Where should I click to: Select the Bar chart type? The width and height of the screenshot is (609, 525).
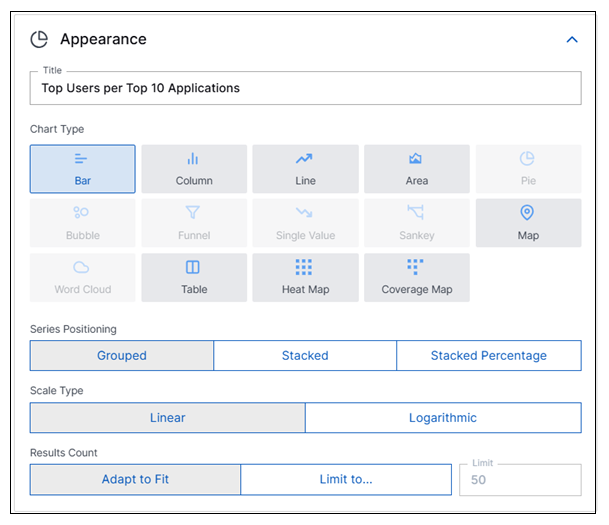click(x=83, y=169)
